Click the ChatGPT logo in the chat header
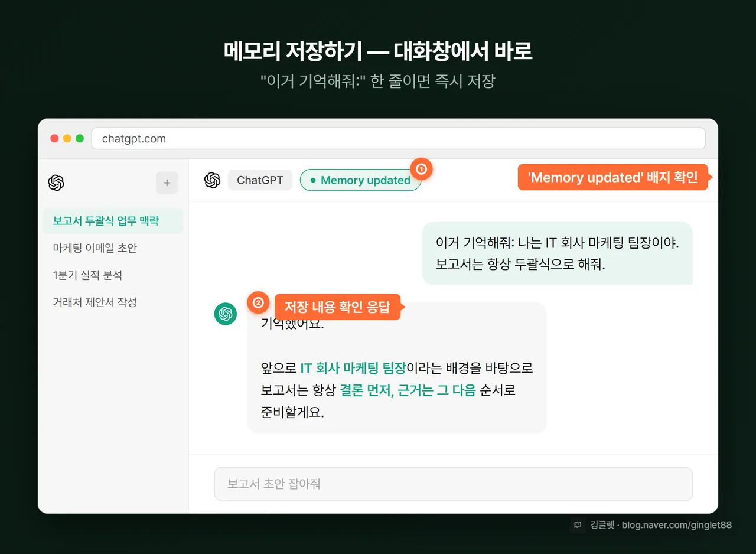The width and height of the screenshot is (756, 554). (212, 180)
